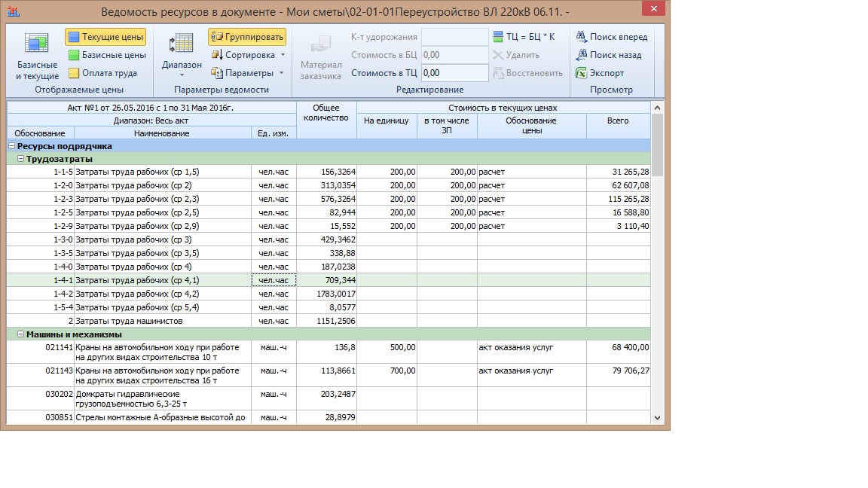Toggle the Группировать grouping button
The image size is (868, 488).
pyautogui.click(x=246, y=37)
